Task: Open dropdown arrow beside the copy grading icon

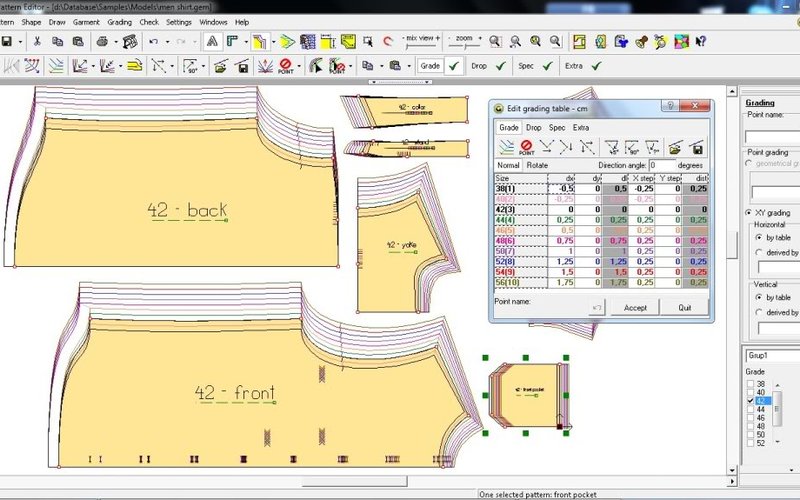Action: (x=381, y=66)
